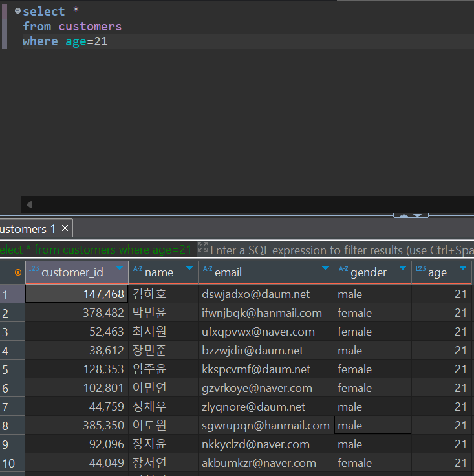The height and width of the screenshot is (476, 474).
Task: Select the name cell 박민윤
Action: (163, 313)
